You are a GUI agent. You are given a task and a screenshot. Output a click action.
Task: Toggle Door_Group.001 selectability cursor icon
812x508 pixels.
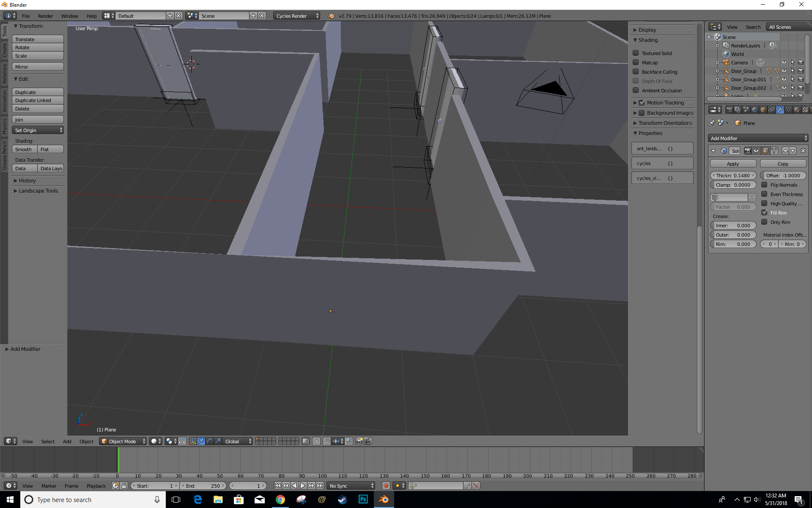(x=793, y=79)
